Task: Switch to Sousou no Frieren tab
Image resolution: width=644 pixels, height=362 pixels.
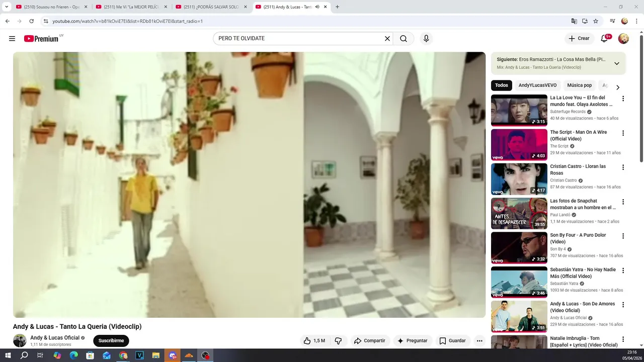Action: [50, 7]
